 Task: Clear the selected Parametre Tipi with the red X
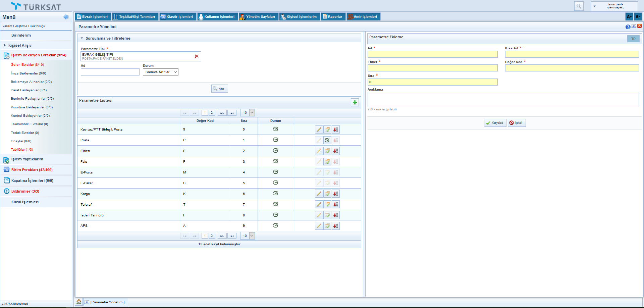[x=197, y=56]
